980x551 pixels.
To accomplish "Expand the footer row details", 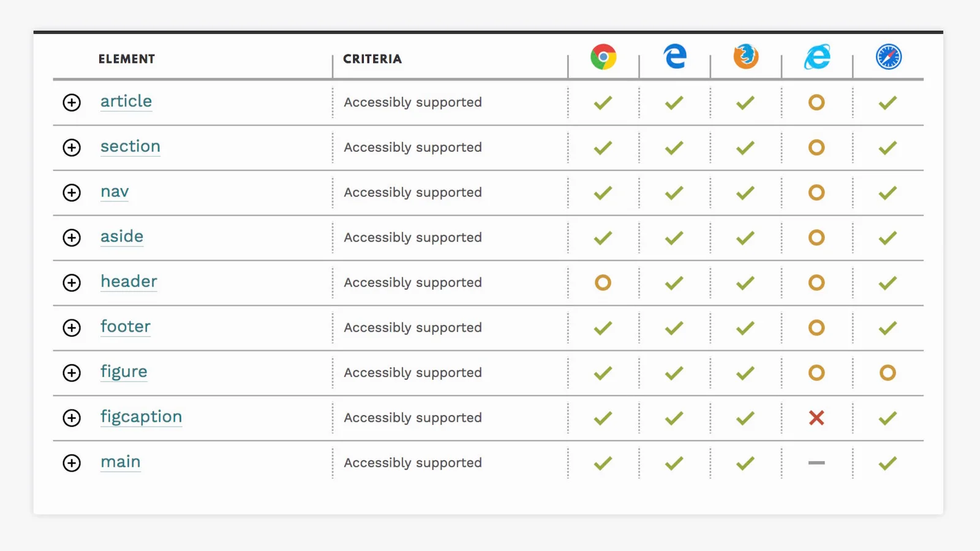I will [72, 328].
